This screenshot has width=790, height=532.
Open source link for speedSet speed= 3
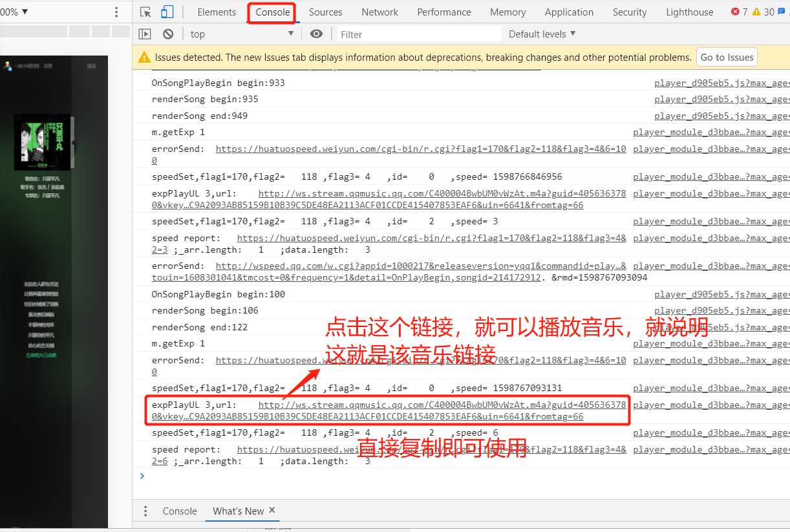pos(711,222)
